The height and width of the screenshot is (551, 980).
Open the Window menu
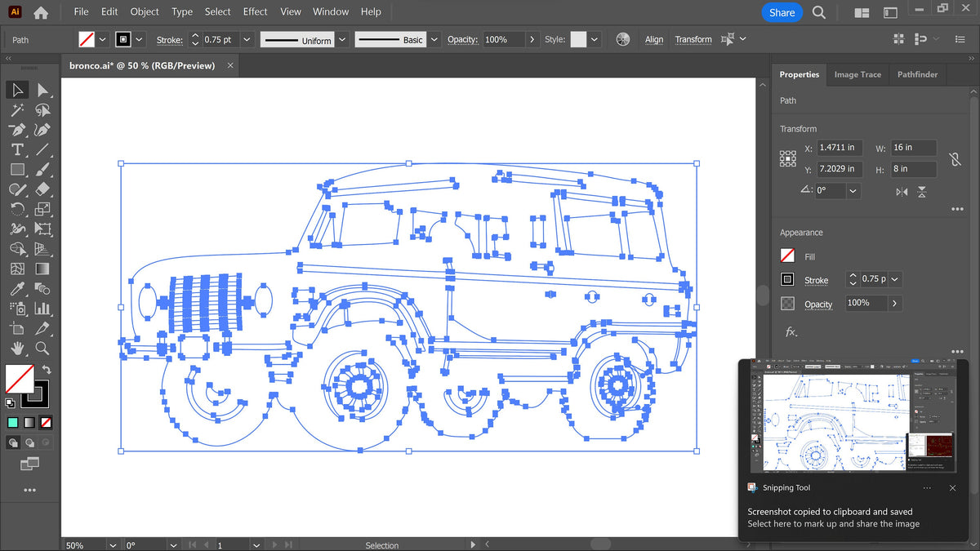click(331, 11)
